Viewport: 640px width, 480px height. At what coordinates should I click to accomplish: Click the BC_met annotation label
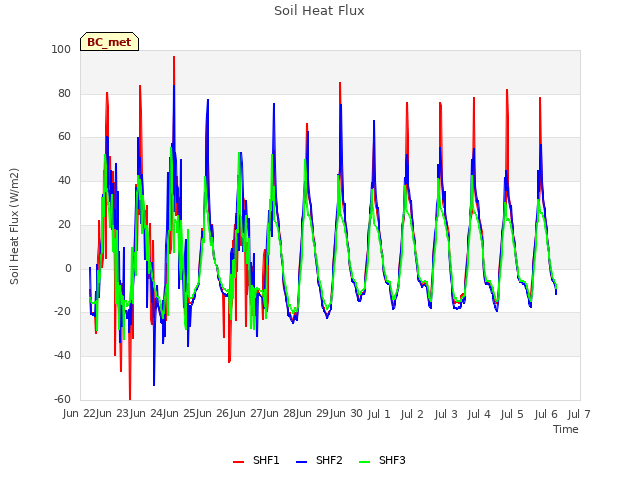(109, 42)
